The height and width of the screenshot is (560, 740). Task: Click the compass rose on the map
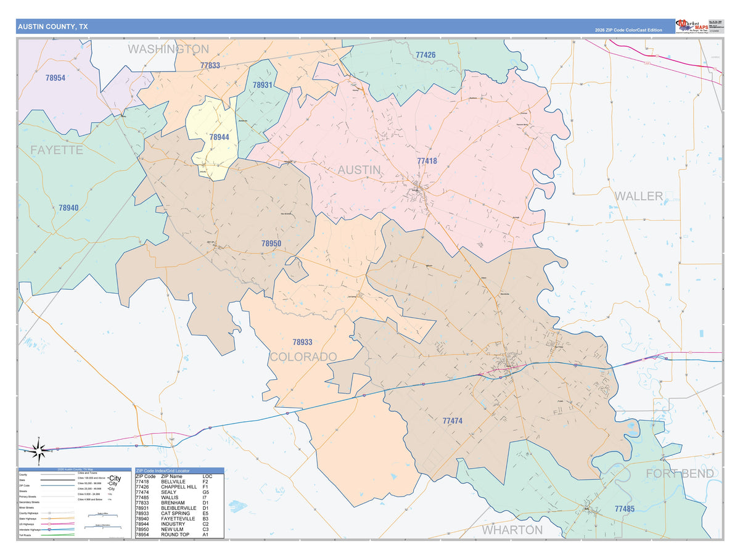(38, 452)
